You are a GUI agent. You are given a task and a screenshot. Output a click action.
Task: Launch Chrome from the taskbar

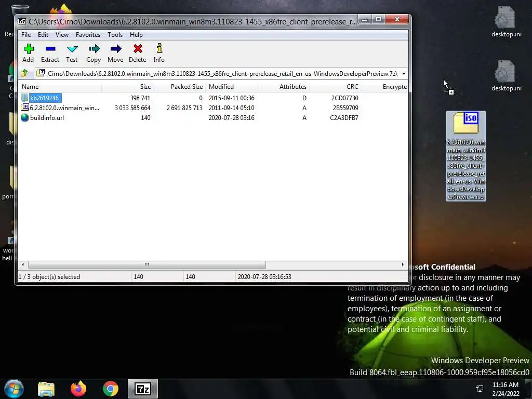[111, 389]
